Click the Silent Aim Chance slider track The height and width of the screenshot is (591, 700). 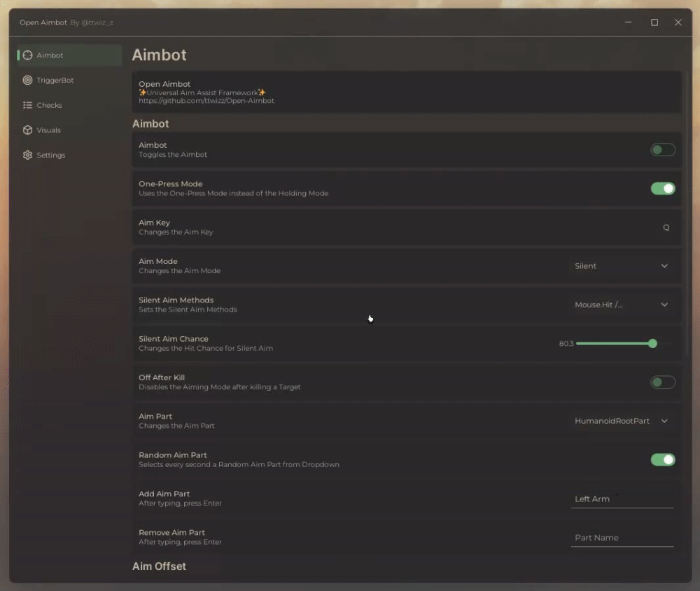coord(624,344)
